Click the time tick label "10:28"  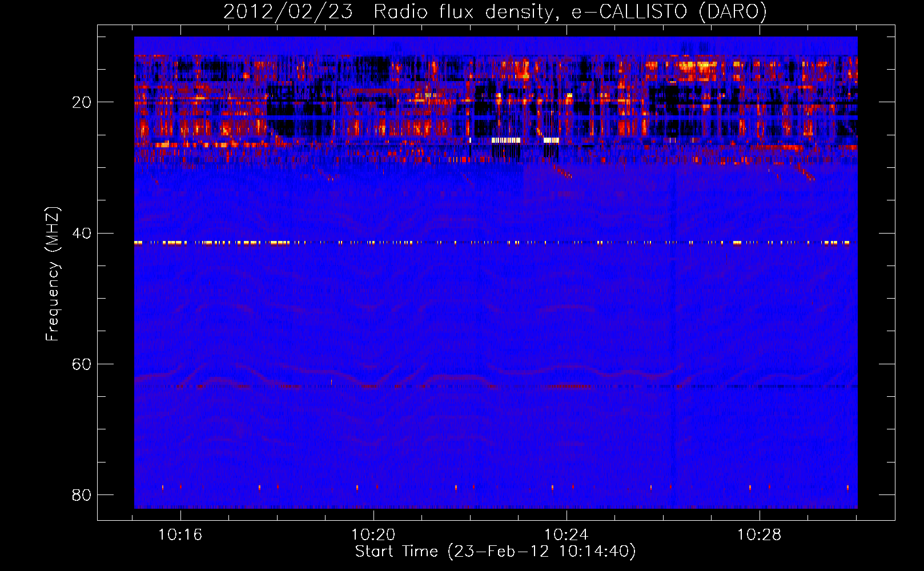point(760,535)
